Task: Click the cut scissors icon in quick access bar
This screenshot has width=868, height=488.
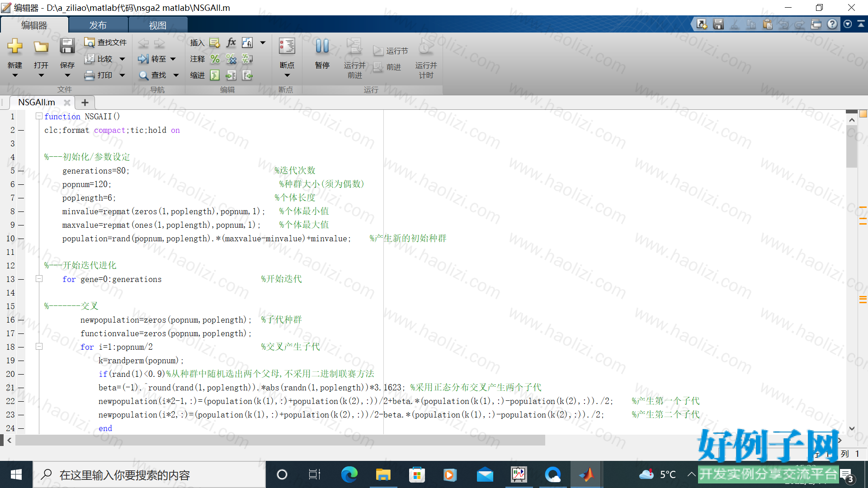Action: [x=735, y=24]
